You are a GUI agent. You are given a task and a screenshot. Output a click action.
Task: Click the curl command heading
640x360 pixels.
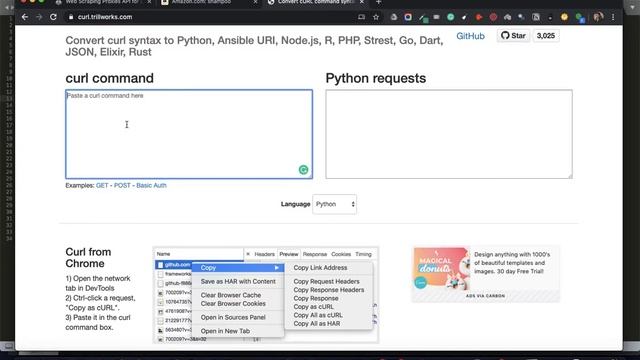click(x=109, y=78)
